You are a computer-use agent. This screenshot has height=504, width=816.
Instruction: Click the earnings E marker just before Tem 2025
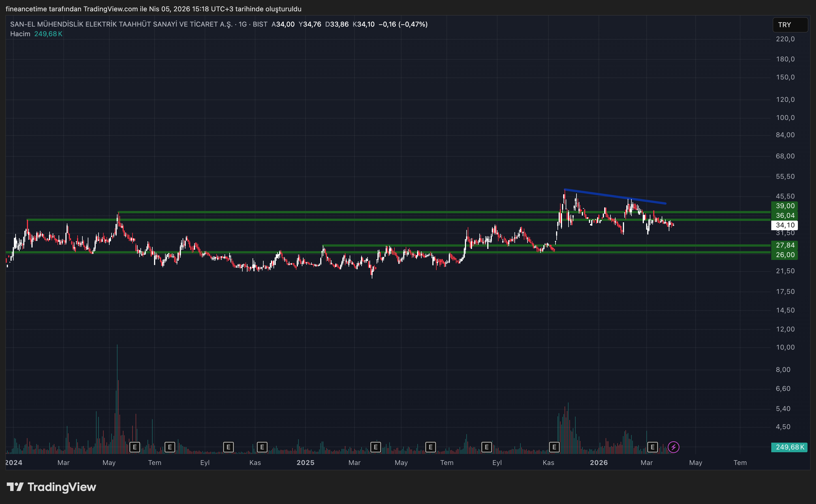(x=430, y=447)
